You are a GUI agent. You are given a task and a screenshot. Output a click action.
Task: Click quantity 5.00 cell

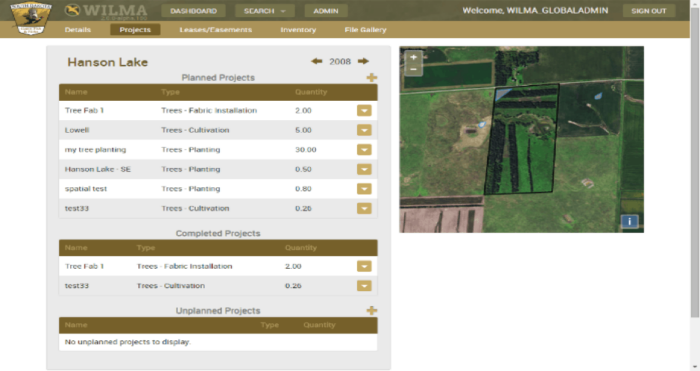point(303,130)
